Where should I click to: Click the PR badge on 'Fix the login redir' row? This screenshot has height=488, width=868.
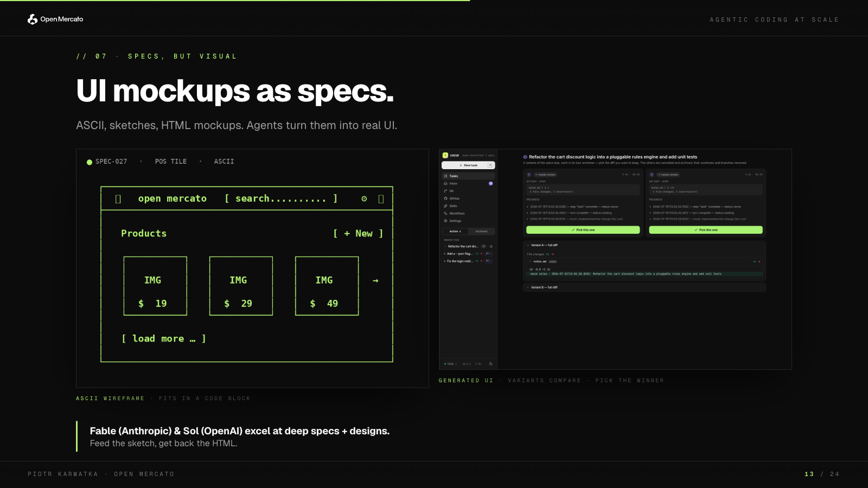coord(489,261)
